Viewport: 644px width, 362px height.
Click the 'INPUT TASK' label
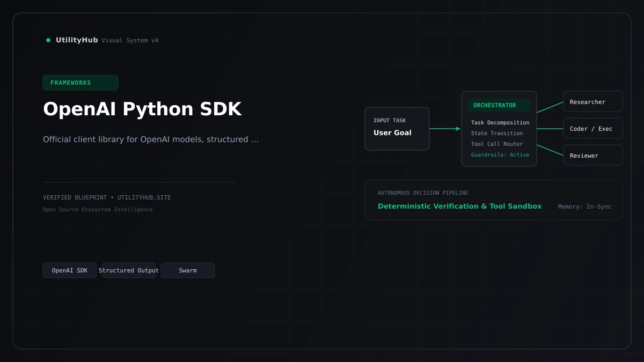coord(390,121)
